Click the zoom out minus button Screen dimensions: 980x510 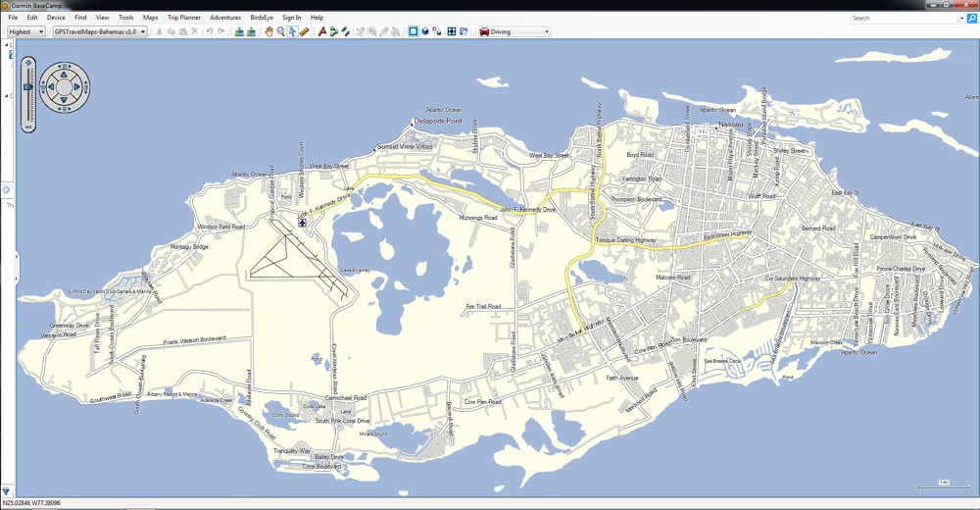pyautogui.click(x=28, y=127)
